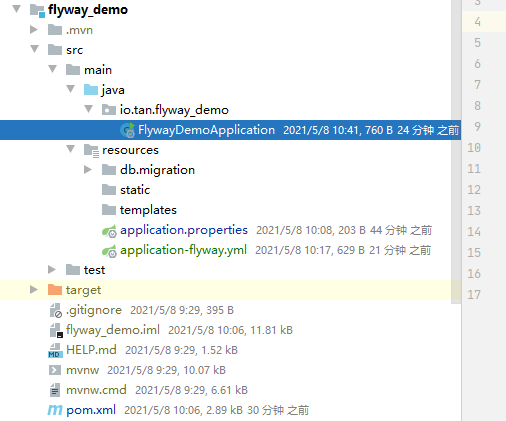Image resolution: width=506 pixels, height=421 pixels.
Task: Click the application.properties Spring config icon
Action: coord(109,231)
